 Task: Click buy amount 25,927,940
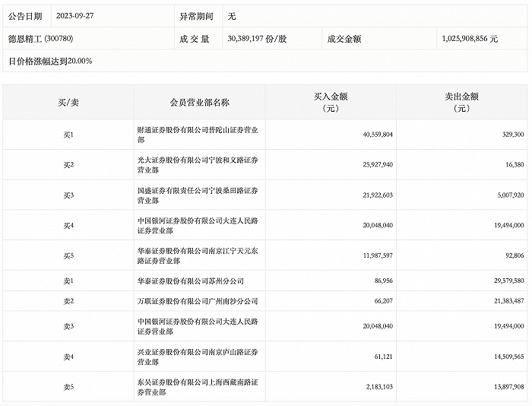pyautogui.click(x=378, y=165)
